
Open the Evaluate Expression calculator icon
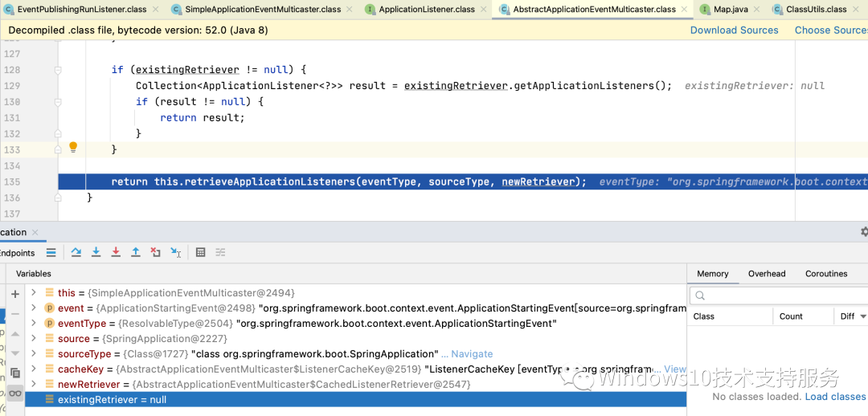tap(201, 252)
